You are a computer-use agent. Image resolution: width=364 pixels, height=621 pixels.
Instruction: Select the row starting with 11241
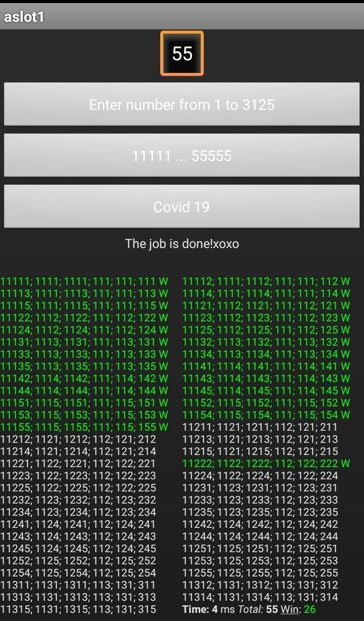(x=78, y=524)
